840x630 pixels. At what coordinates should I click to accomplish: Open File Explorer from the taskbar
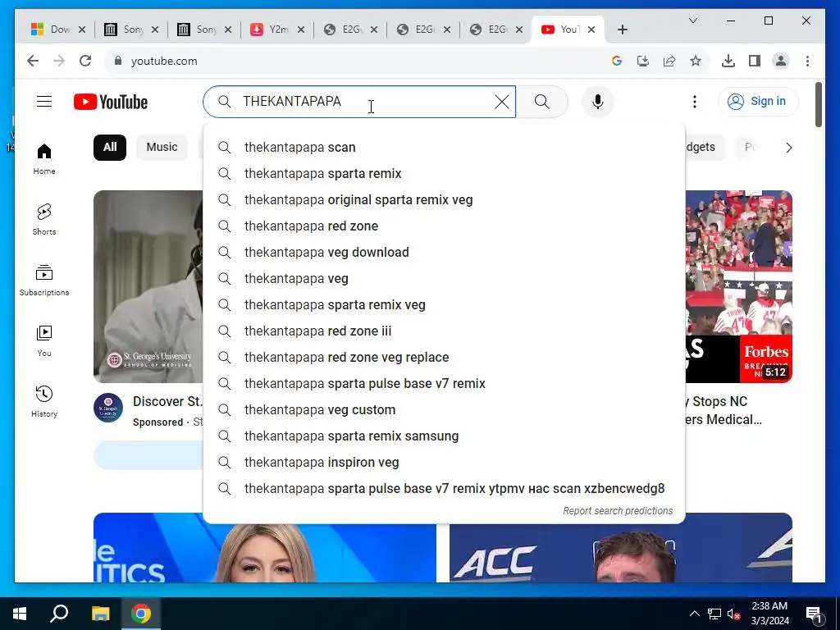100,614
